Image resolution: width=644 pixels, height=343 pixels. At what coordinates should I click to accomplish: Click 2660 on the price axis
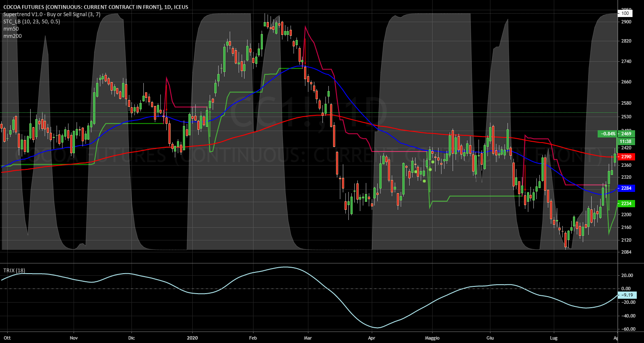[x=626, y=82]
